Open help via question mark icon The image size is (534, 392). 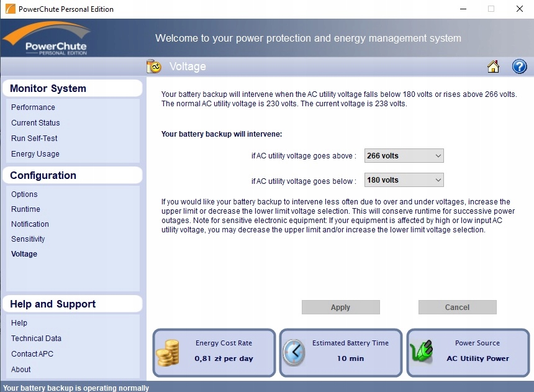point(519,66)
